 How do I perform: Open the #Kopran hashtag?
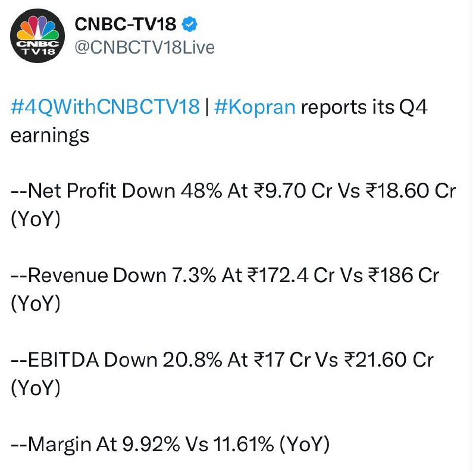coord(255,108)
